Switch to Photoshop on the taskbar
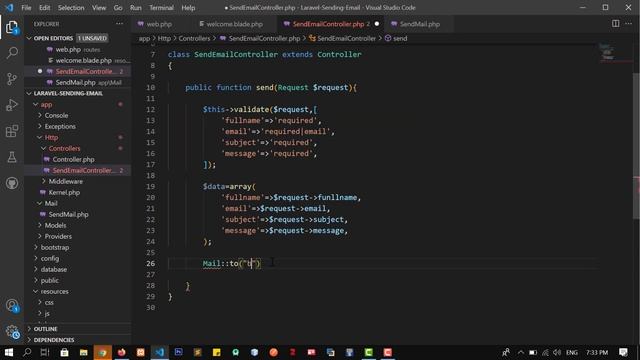The image size is (640, 360). tap(178, 352)
